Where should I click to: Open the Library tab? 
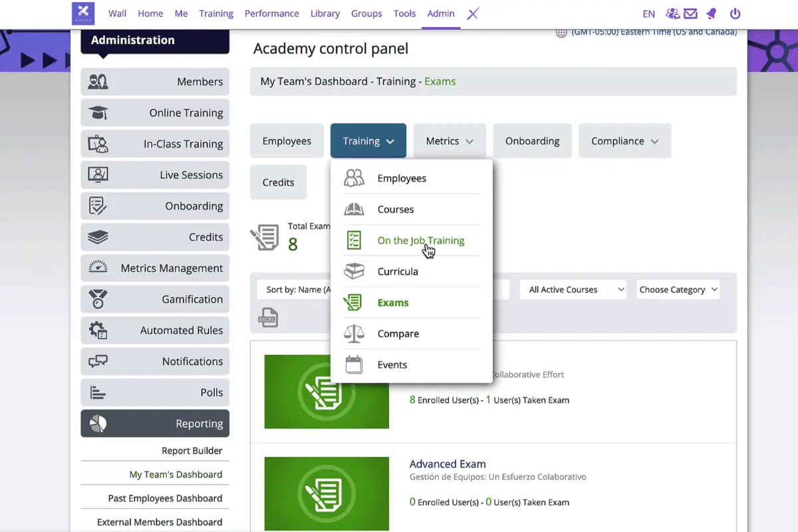click(325, 13)
